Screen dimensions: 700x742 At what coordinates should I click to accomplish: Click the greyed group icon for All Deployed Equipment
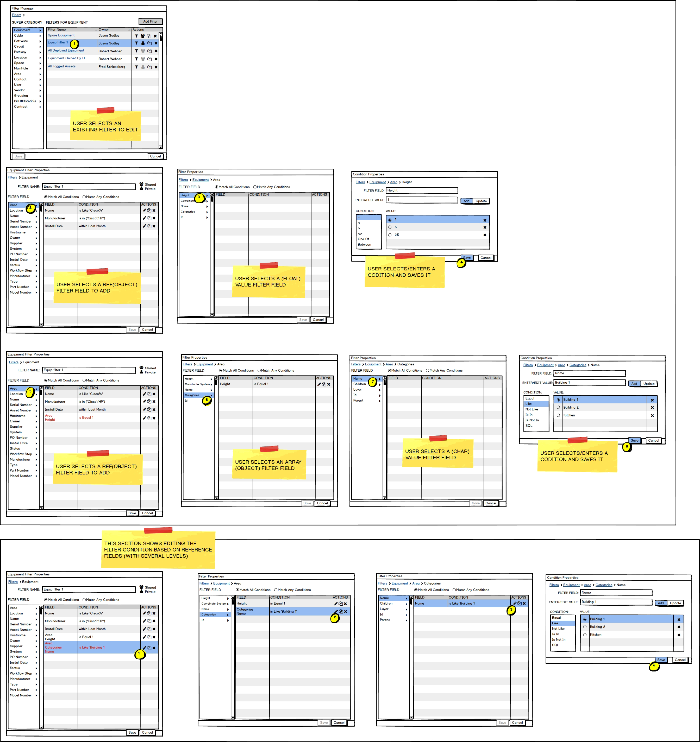[x=143, y=51]
